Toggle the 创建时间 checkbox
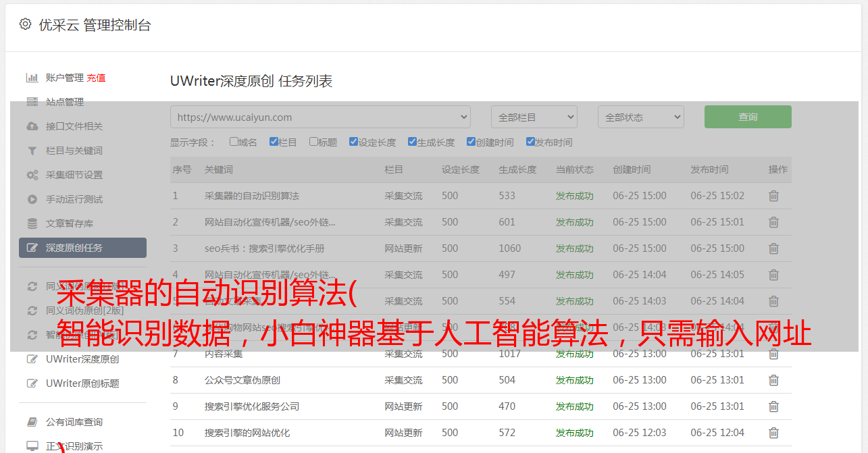 [x=471, y=142]
